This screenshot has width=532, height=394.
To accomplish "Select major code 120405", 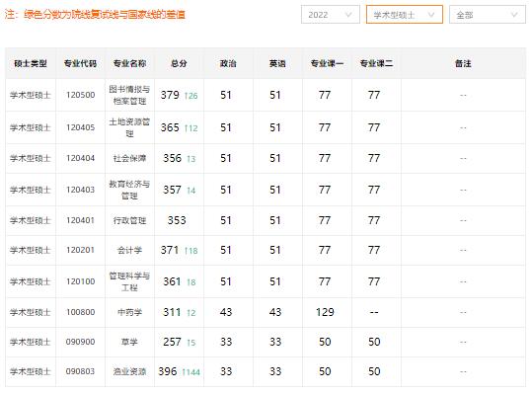I will click(x=80, y=127).
